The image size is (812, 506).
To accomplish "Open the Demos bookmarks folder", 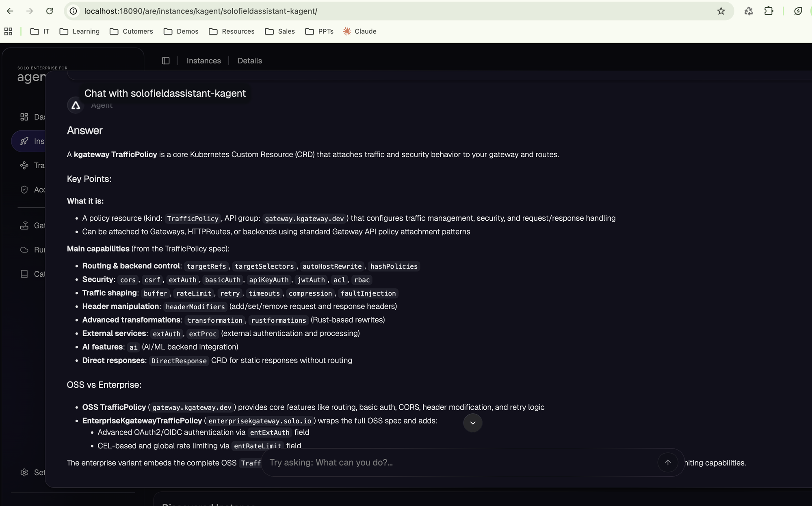I will (x=181, y=31).
